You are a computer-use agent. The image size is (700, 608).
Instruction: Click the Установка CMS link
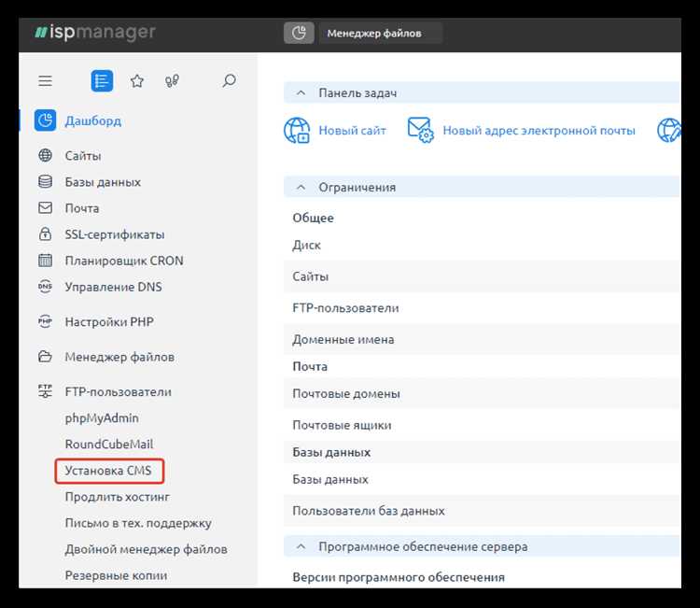point(108,471)
